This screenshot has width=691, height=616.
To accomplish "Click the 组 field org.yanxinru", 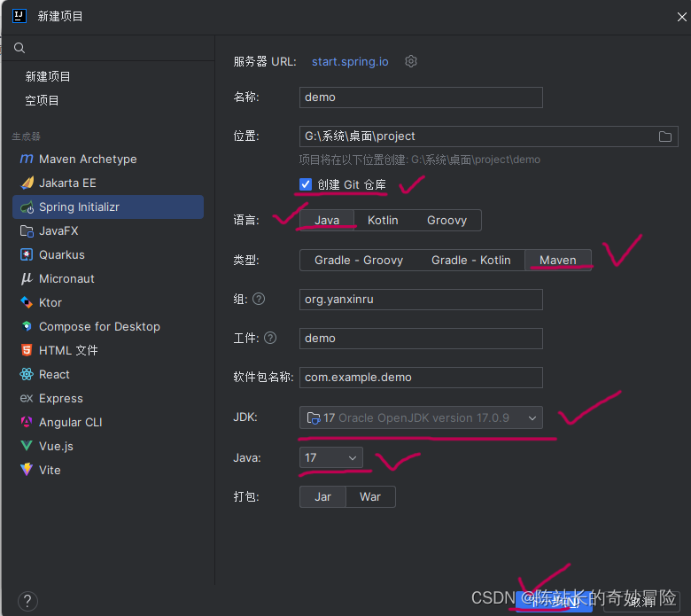I will click(x=421, y=300).
